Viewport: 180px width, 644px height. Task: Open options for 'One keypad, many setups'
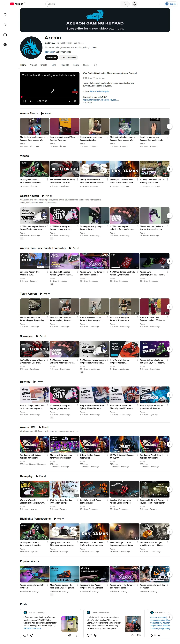pyautogui.click(x=108, y=226)
